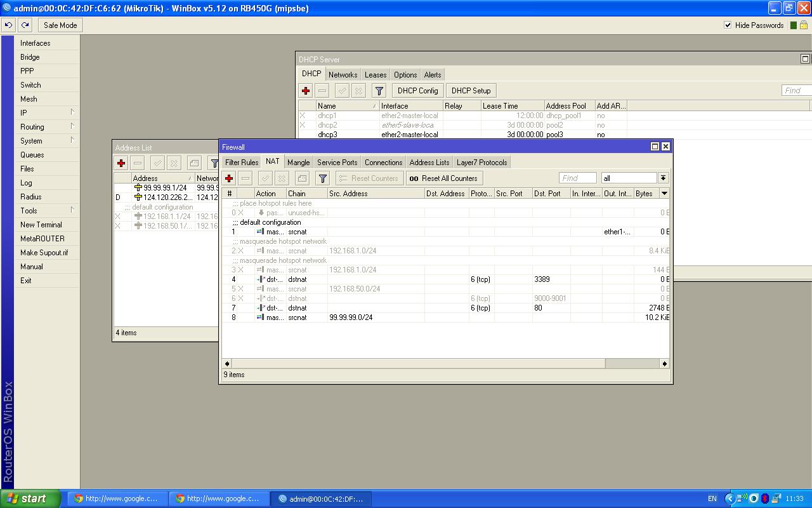Screen dimensions: 812x508
Task: Click the filter funnel icon in Firewall toolbar
Action: click(x=322, y=178)
